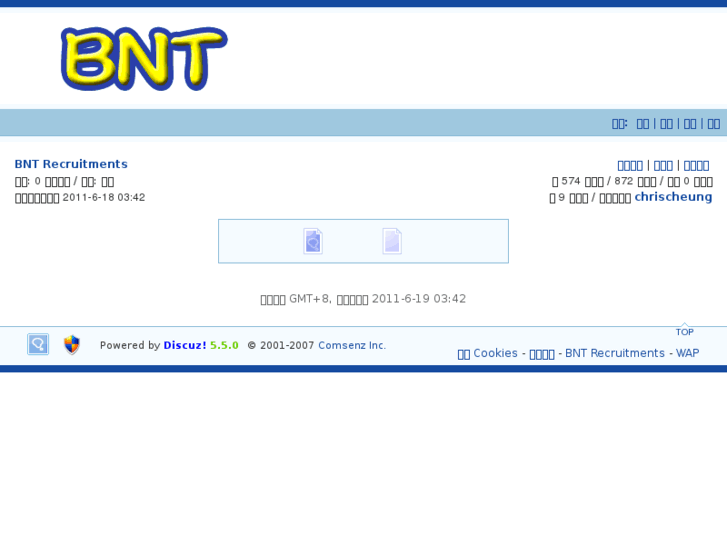Click the no-new-posts forum legend icon
The width and height of the screenshot is (727, 545).
[392, 241]
